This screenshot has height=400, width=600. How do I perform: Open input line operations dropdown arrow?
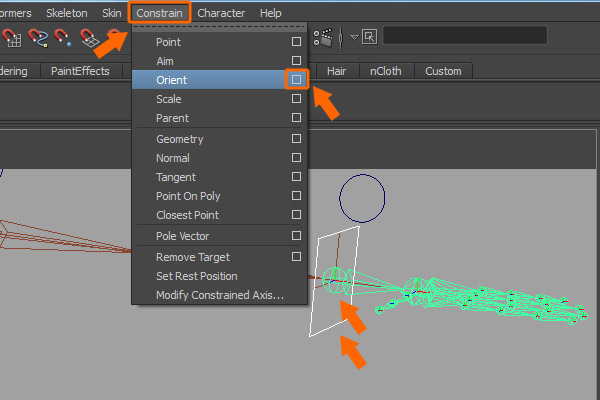tap(354, 37)
